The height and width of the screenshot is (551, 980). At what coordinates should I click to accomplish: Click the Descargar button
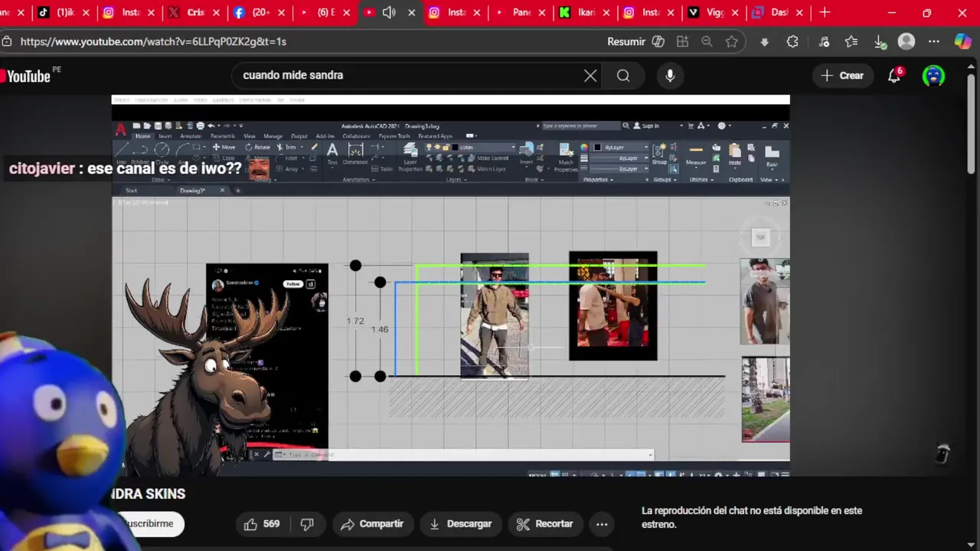[460, 524]
